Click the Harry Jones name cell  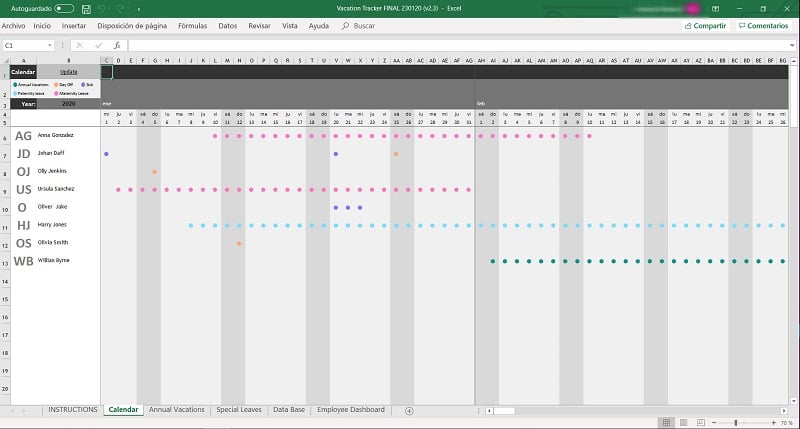pyautogui.click(x=52, y=224)
